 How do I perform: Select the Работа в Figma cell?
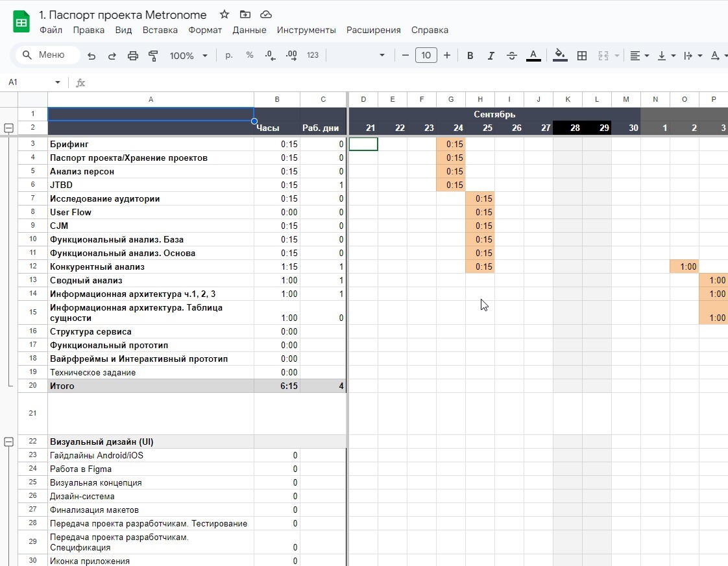(151, 469)
